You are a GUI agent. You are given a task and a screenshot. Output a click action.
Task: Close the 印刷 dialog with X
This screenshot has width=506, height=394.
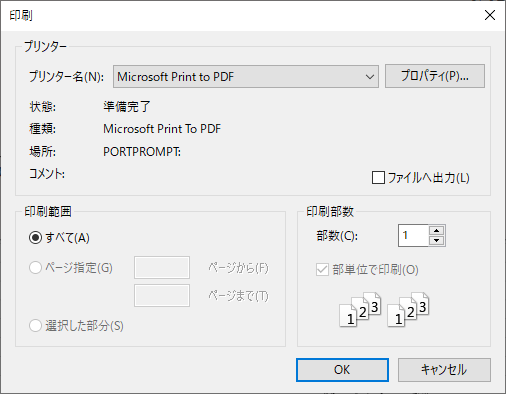tap(490, 15)
